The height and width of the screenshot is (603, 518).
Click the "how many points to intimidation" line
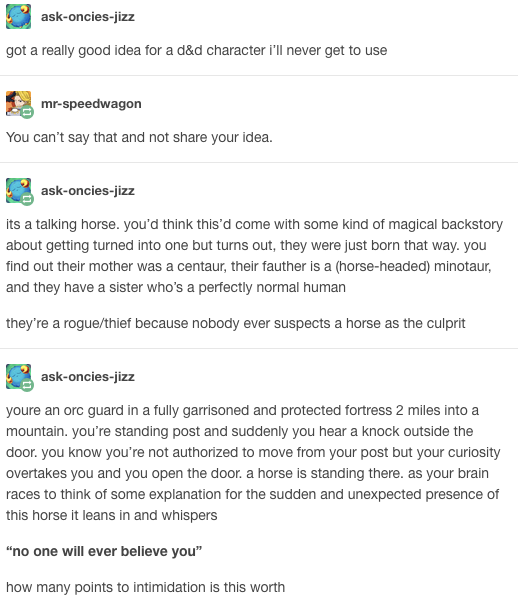[145, 588]
